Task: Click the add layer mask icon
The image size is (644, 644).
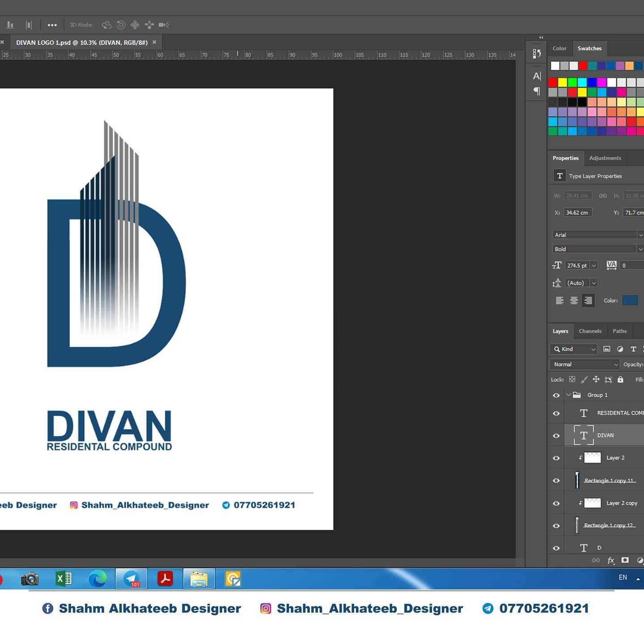Action: 625,560
